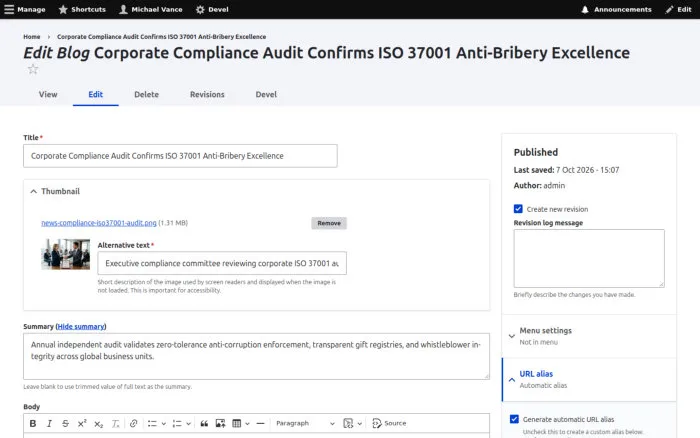
Task: Click the 'Published' status heading
Action: pyautogui.click(x=536, y=152)
